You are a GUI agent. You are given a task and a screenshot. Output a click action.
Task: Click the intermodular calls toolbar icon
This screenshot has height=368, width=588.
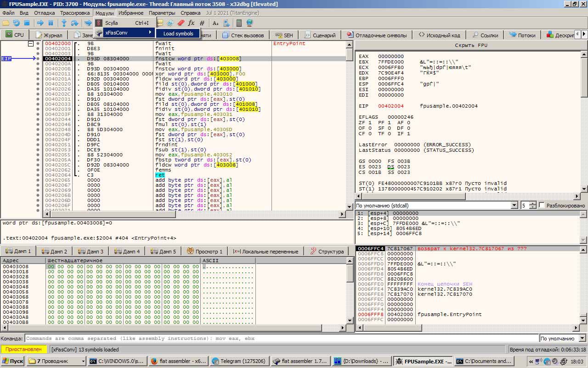coord(226,23)
